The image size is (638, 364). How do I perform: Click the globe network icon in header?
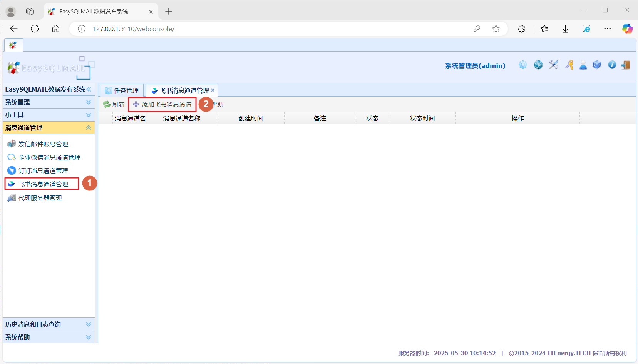[538, 65]
